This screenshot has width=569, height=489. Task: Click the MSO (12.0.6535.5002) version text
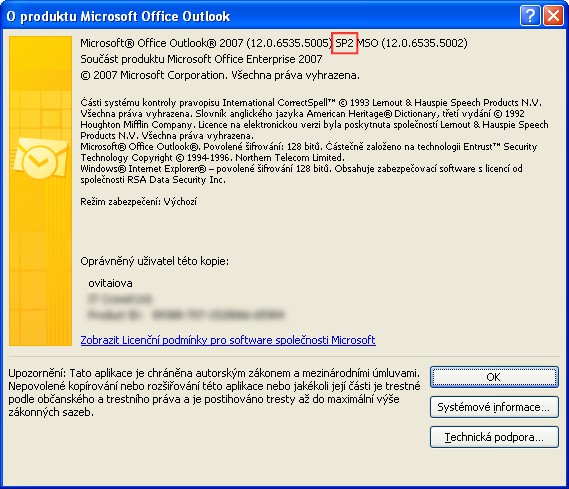click(x=413, y=43)
